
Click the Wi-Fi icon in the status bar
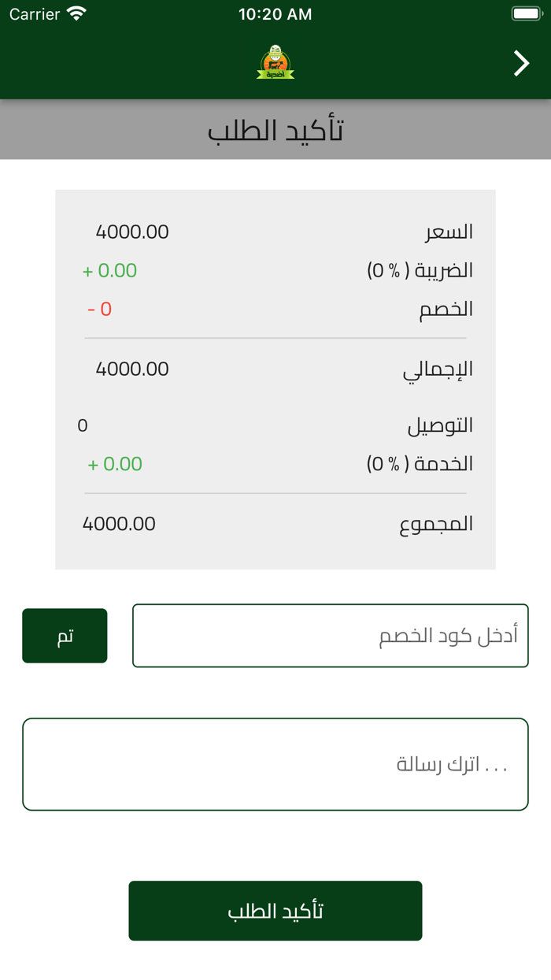[x=75, y=13]
